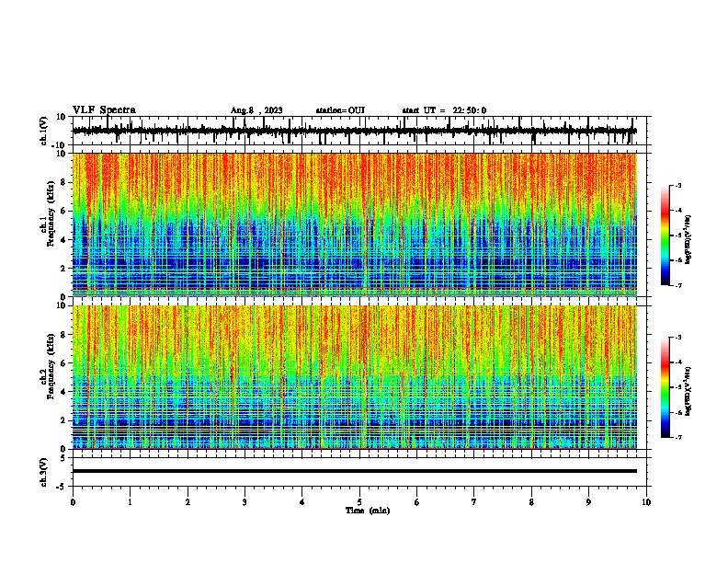Click the "8" kHz tick of ch.2 spectrogram
The image size is (728, 563).
pyautogui.click(x=63, y=335)
